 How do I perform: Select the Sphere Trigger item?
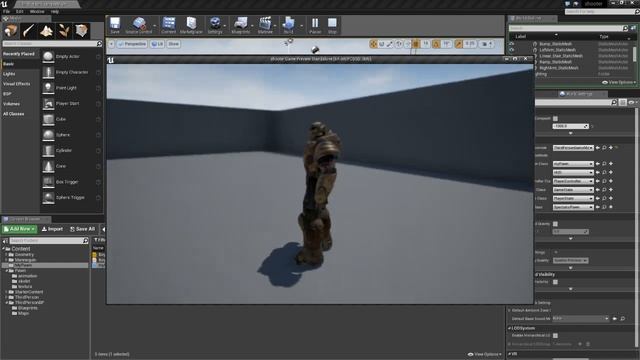(71, 197)
